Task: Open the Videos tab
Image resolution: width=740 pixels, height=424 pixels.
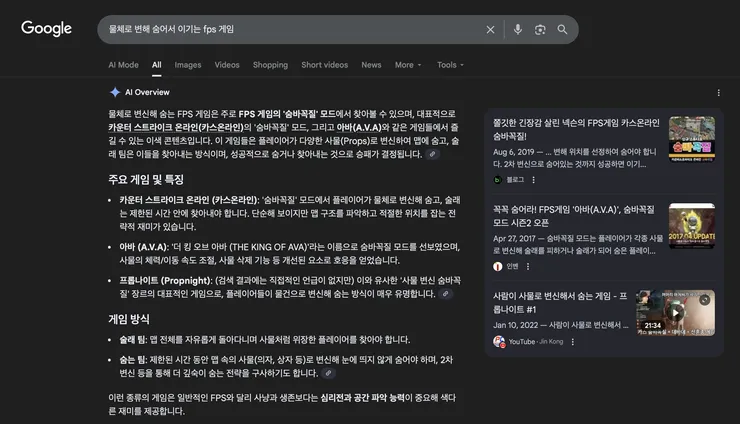Action: point(227,65)
